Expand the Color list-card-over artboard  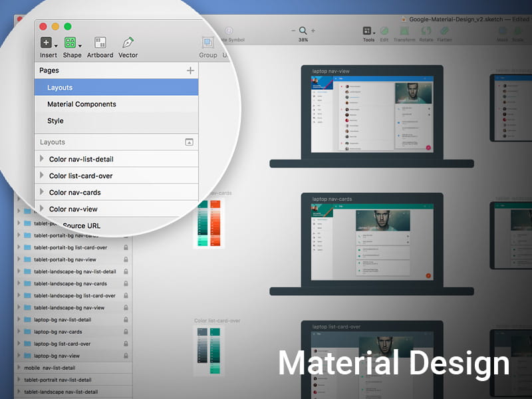tap(42, 176)
